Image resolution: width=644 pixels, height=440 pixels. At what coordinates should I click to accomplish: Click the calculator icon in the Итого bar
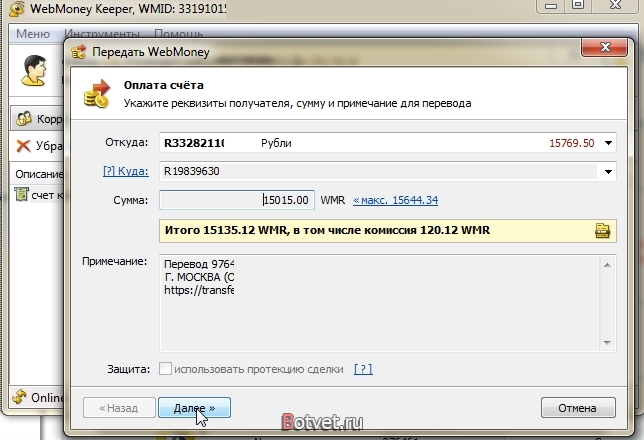[x=602, y=230]
